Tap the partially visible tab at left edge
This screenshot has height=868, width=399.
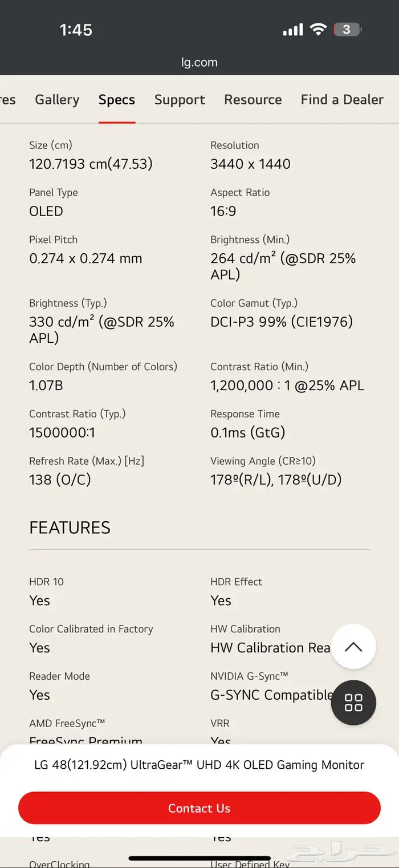click(8, 99)
